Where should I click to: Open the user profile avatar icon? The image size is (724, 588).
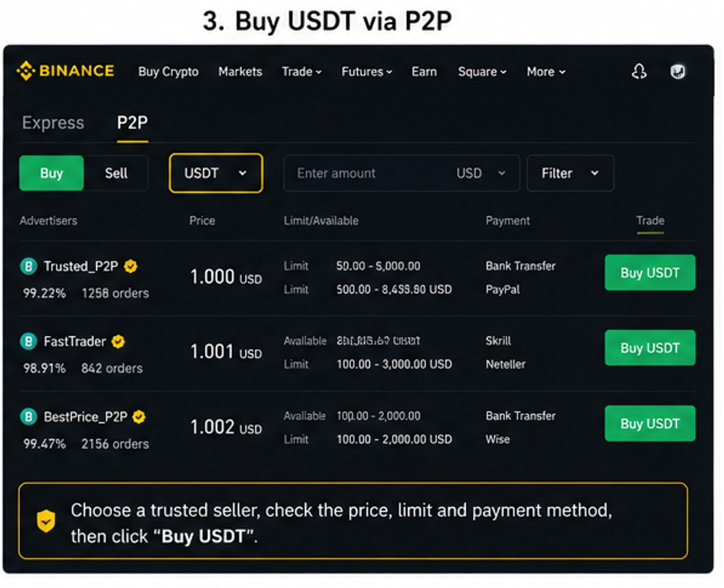[x=678, y=72]
